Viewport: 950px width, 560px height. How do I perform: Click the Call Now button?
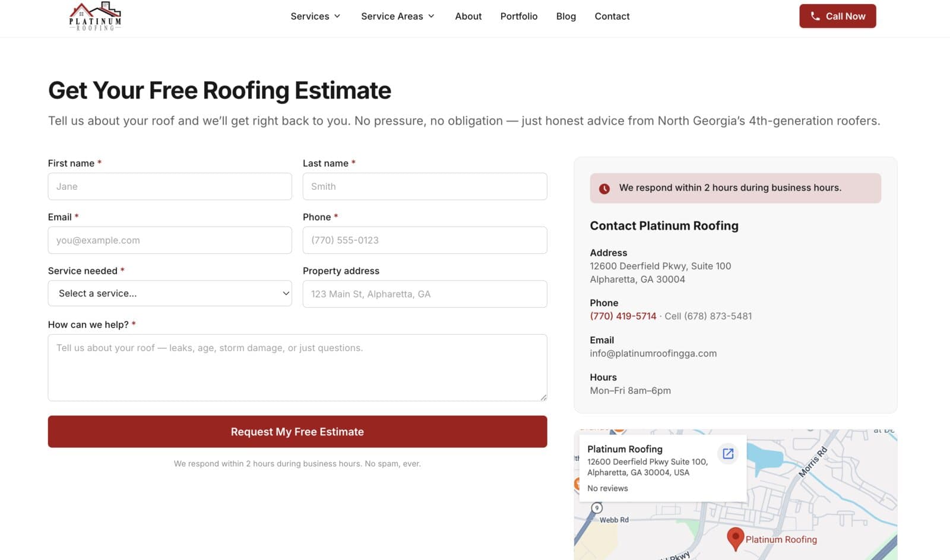(837, 16)
